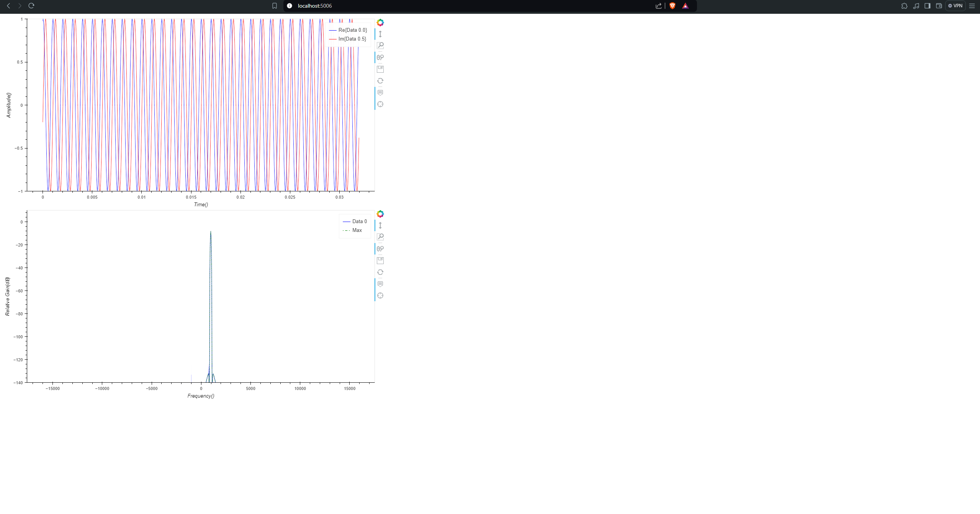View site information beside the URL
The image size is (980, 514).
pyautogui.click(x=290, y=6)
